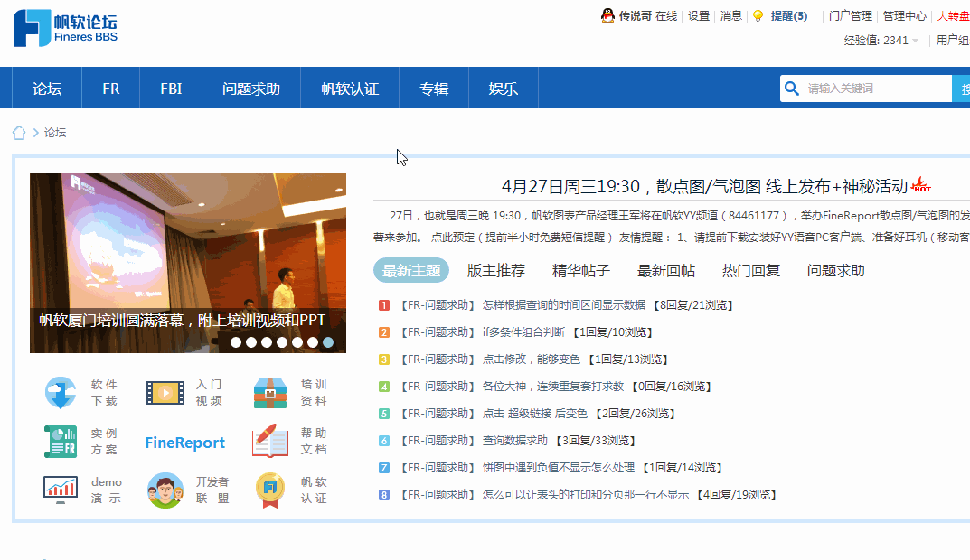Open the 论坛 navigation menu
The height and width of the screenshot is (560, 970).
(x=47, y=89)
